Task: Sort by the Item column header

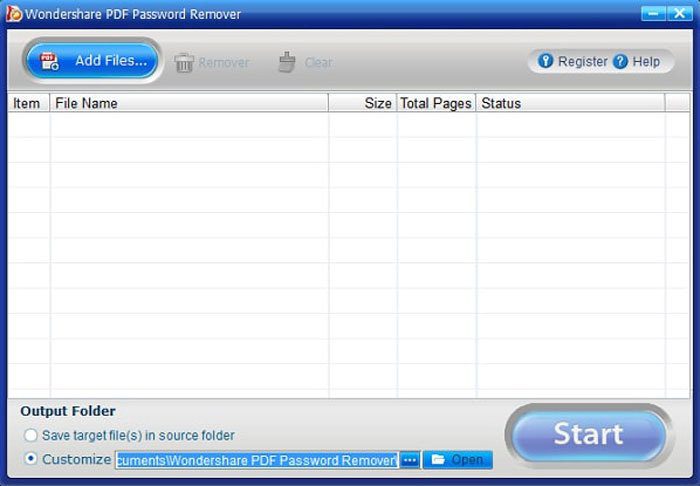Action: coord(29,103)
